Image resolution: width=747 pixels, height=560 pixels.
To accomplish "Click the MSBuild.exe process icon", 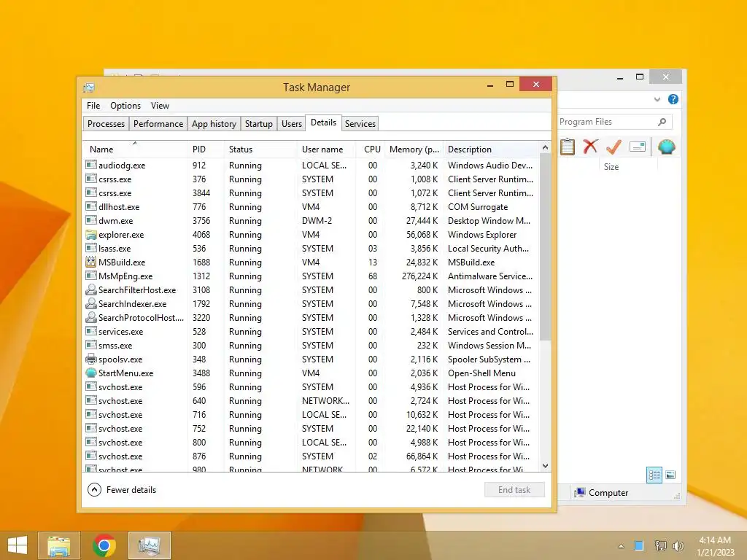I will click(90, 262).
